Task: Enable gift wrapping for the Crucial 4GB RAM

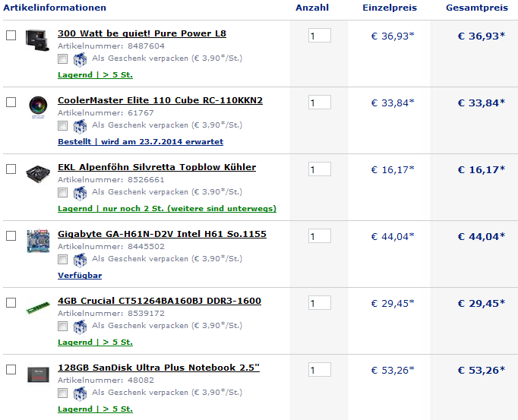Action: [63, 327]
